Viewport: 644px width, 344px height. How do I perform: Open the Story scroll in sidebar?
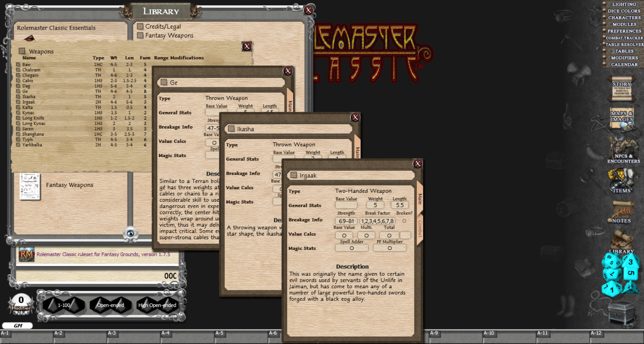pyautogui.click(x=622, y=88)
